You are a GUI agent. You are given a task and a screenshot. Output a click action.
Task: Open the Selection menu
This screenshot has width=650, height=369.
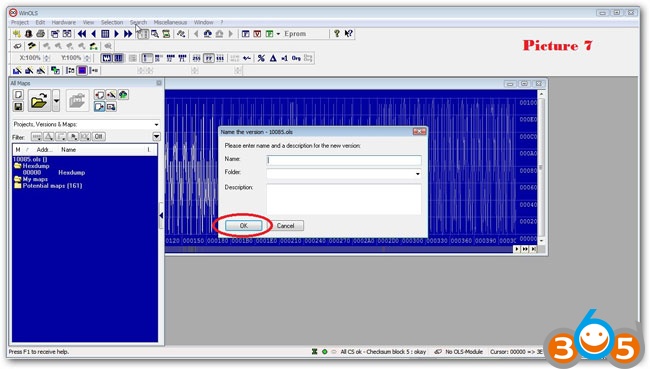pyautogui.click(x=112, y=22)
